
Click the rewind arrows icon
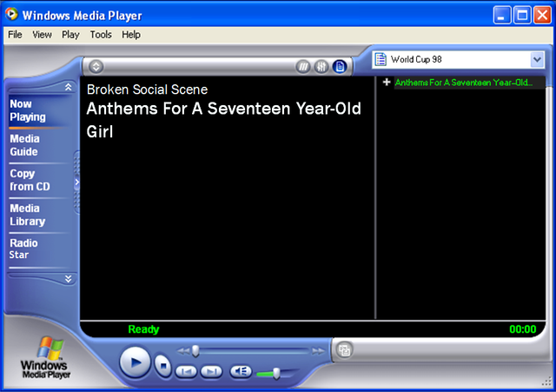[x=183, y=351]
